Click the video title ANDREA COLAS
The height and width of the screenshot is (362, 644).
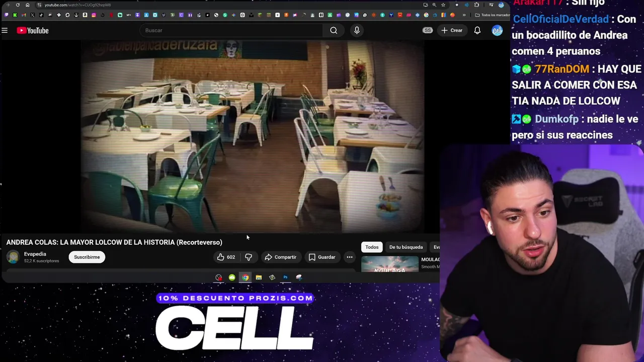coord(114,242)
